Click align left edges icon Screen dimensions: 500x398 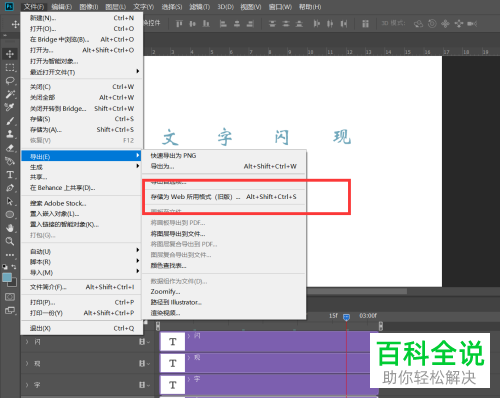[x=223, y=24]
